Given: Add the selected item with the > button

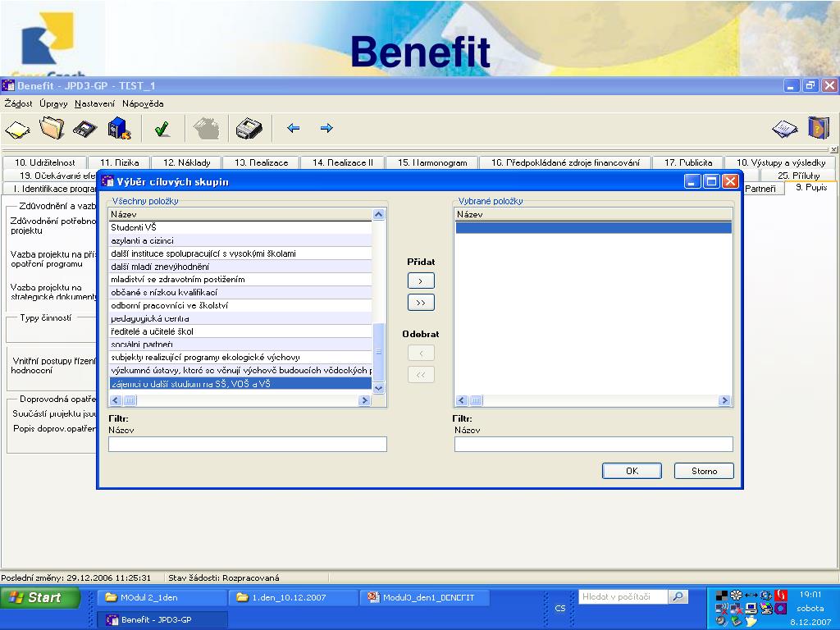Looking at the screenshot, I should point(421,281).
